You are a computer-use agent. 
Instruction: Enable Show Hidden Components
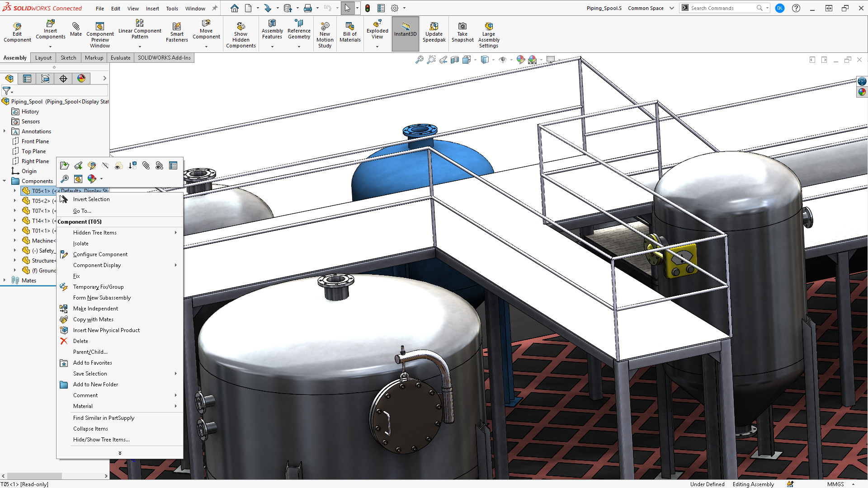[x=241, y=30]
